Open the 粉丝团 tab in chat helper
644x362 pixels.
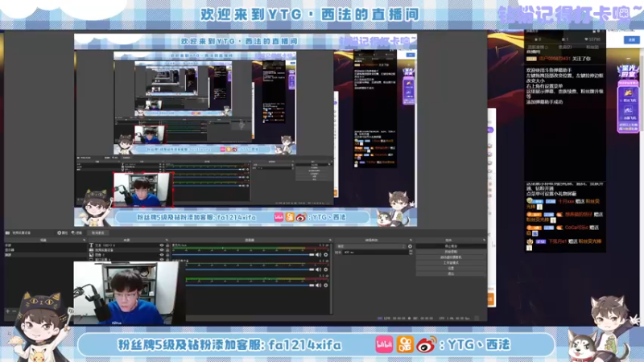point(592,47)
